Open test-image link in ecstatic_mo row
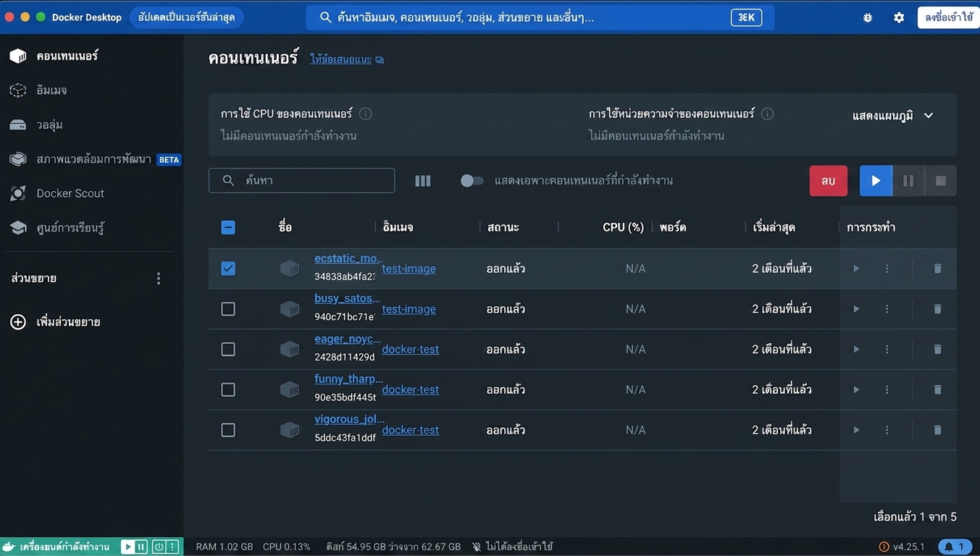 (409, 269)
